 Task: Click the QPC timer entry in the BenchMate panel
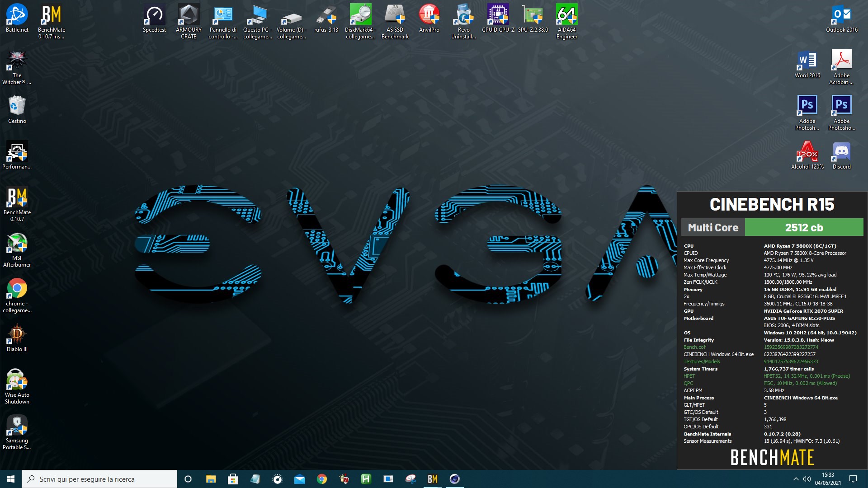tap(688, 383)
